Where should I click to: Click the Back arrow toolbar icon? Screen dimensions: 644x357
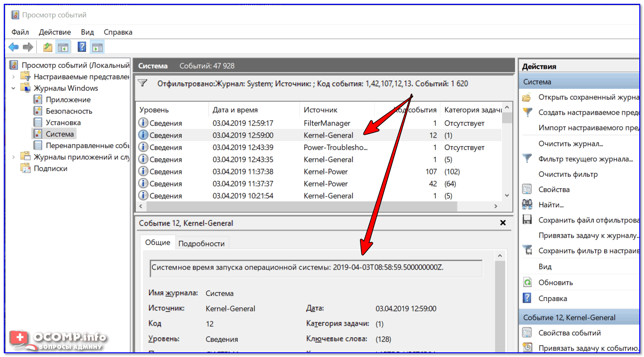[14, 47]
